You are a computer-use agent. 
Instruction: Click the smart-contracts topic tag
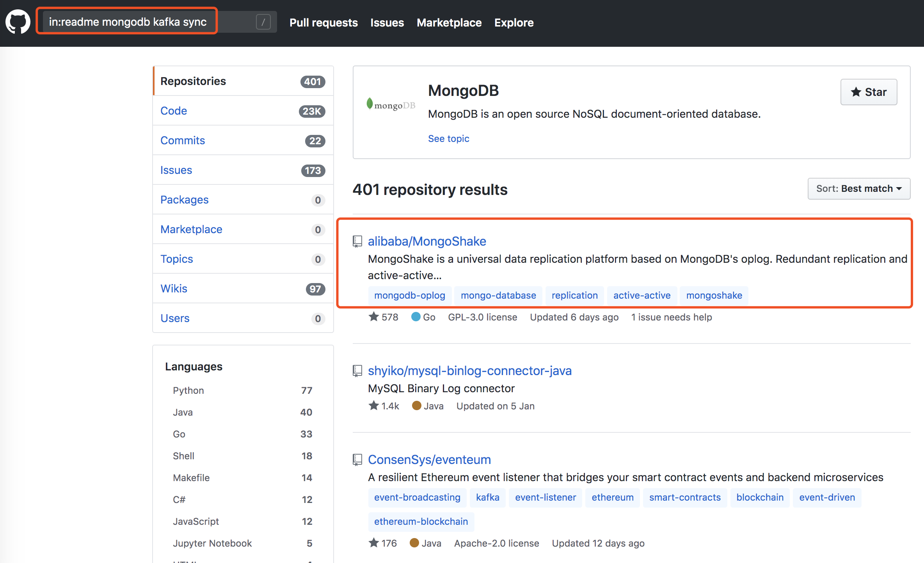[685, 497]
